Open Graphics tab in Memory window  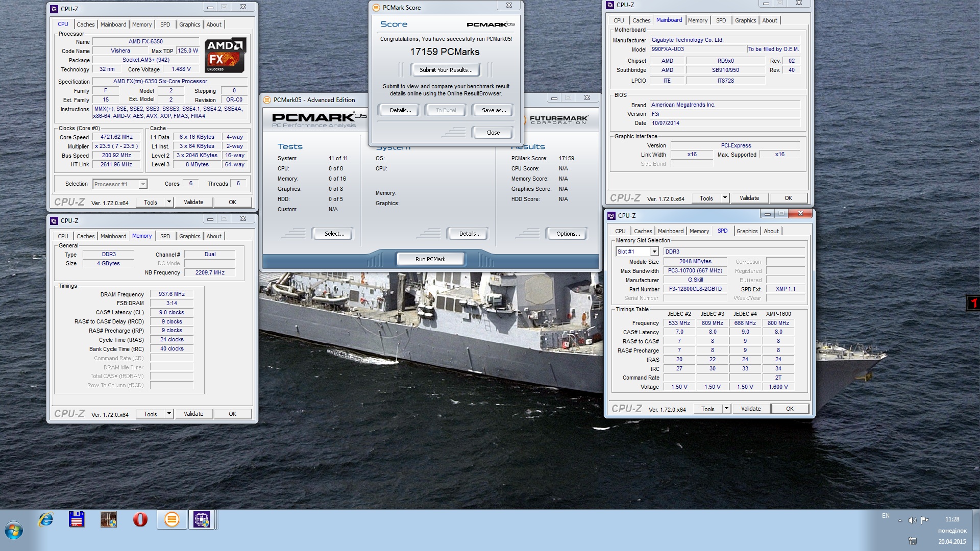(189, 236)
